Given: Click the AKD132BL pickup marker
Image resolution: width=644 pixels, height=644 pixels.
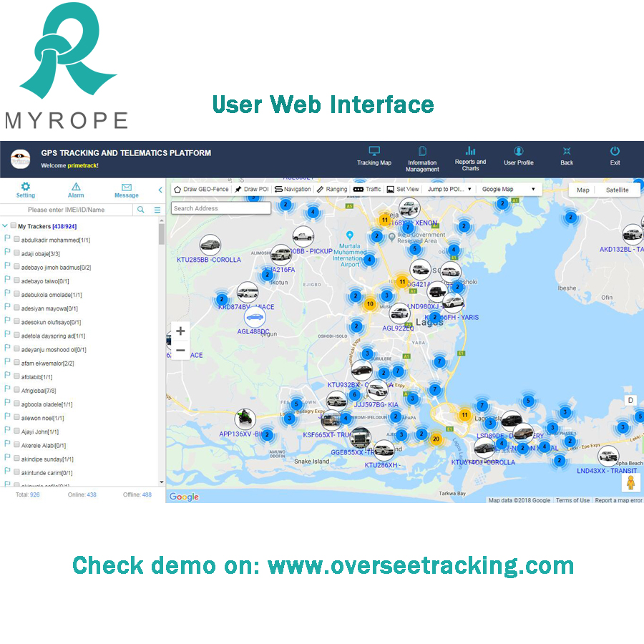Looking at the screenshot, I should click(633, 235).
